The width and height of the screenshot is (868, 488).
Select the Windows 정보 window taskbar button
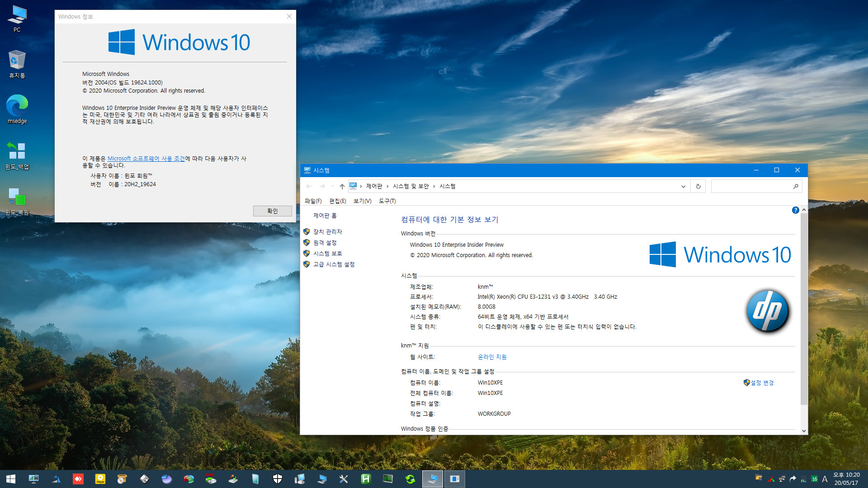[x=455, y=479]
